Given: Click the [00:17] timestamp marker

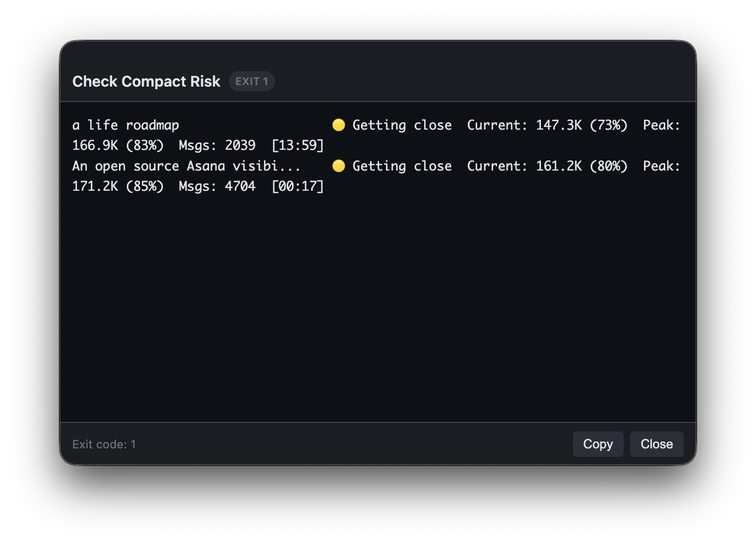Looking at the screenshot, I should (297, 186).
